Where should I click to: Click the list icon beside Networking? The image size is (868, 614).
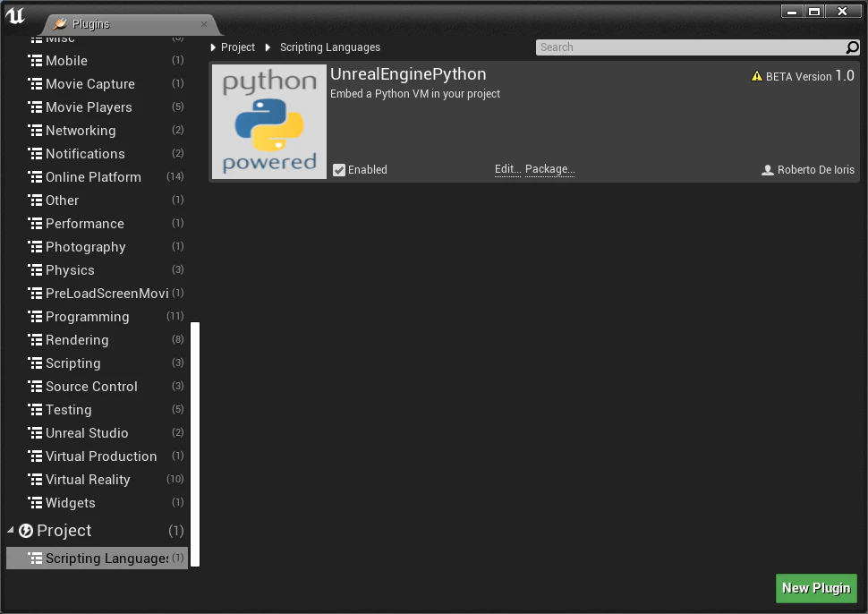[x=36, y=131]
